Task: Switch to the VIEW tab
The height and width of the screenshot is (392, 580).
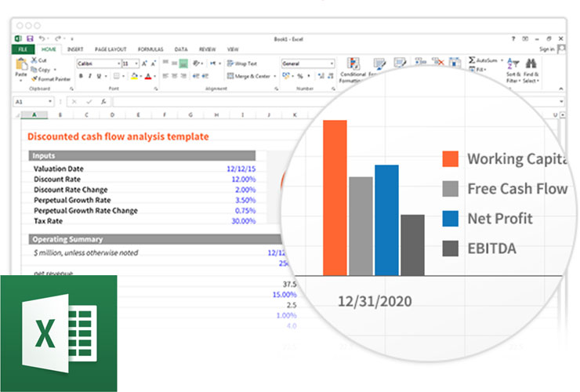Action: coord(233,49)
